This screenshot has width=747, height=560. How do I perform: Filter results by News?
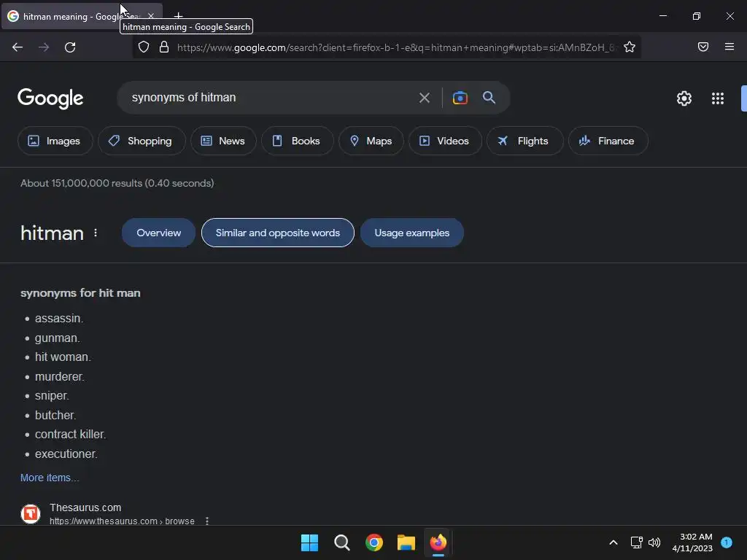(223, 141)
